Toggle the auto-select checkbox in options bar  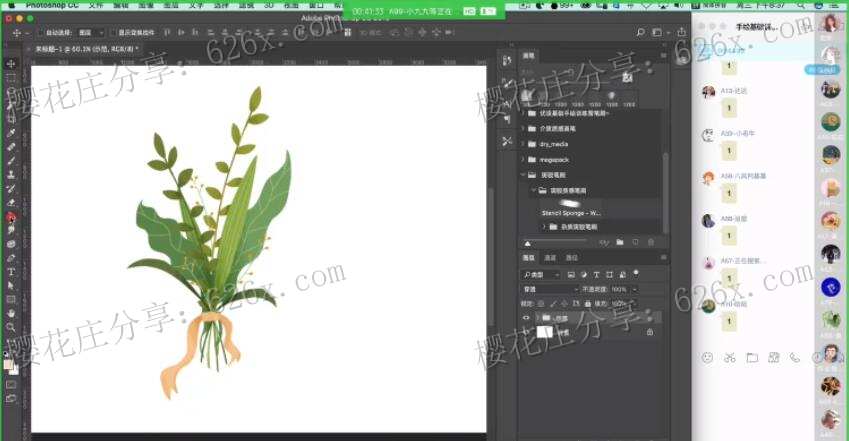point(40,33)
